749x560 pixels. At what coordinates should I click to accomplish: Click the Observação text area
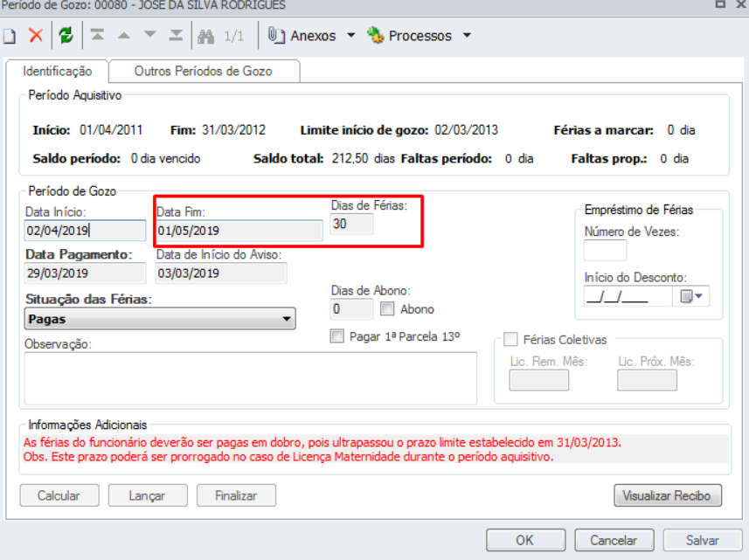pyautogui.click(x=250, y=378)
